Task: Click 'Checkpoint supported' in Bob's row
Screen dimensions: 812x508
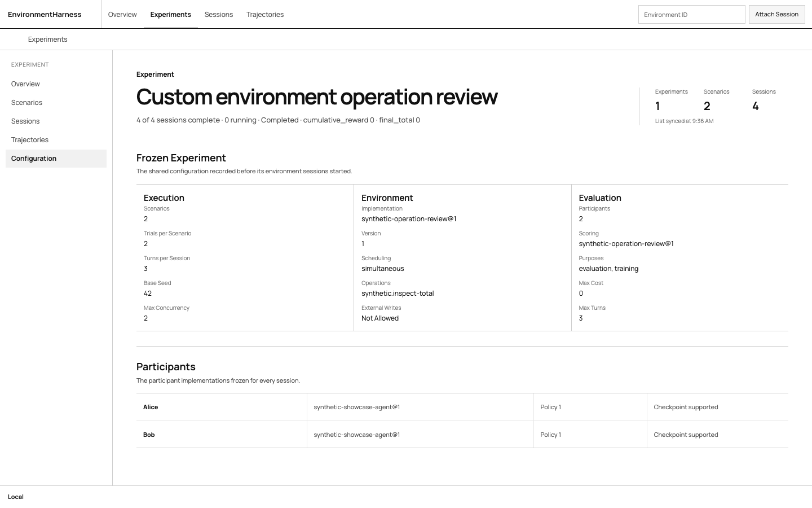Action: (x=686, y=435)
